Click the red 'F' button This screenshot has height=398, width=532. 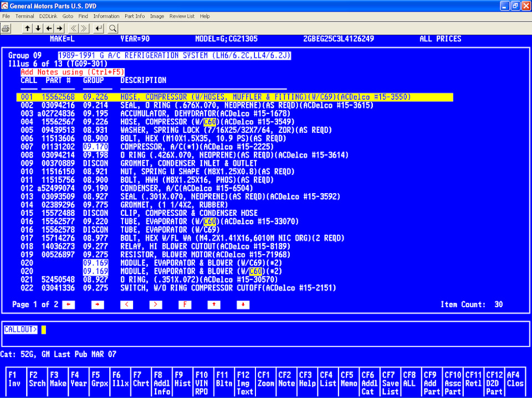coord(185,305)
